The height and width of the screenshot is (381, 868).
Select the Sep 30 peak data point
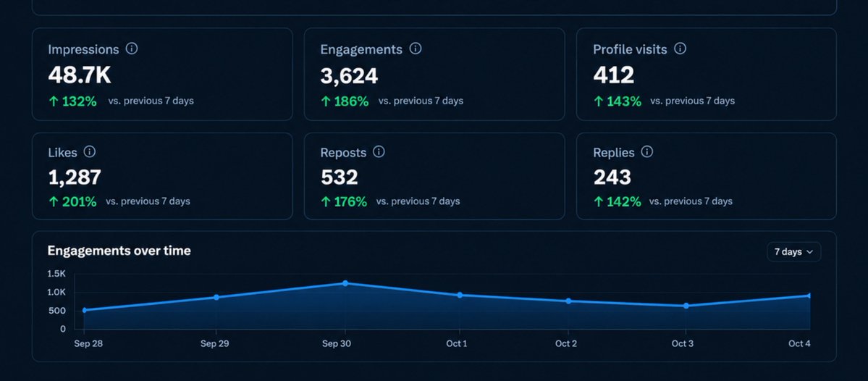[345, 283]
